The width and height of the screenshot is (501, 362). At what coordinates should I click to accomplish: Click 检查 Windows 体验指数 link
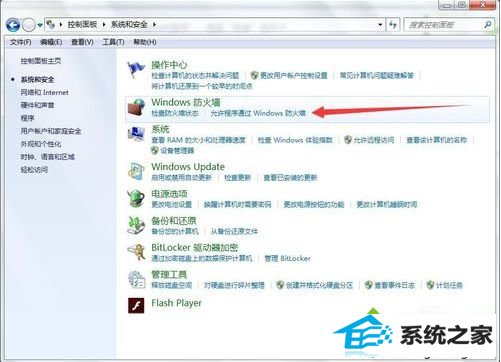tap(295, 140)
